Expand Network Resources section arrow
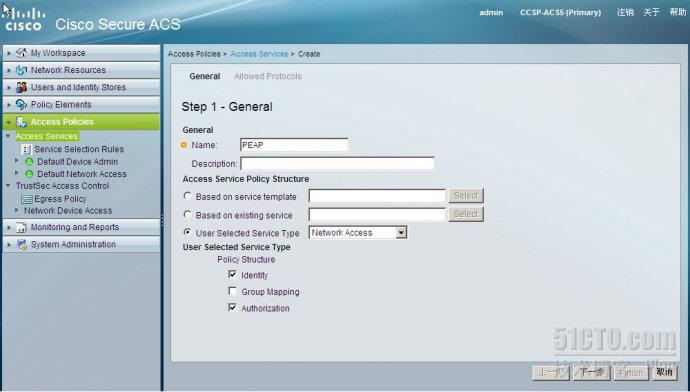This screenshot has width=690, height=392. pos(9,70)
